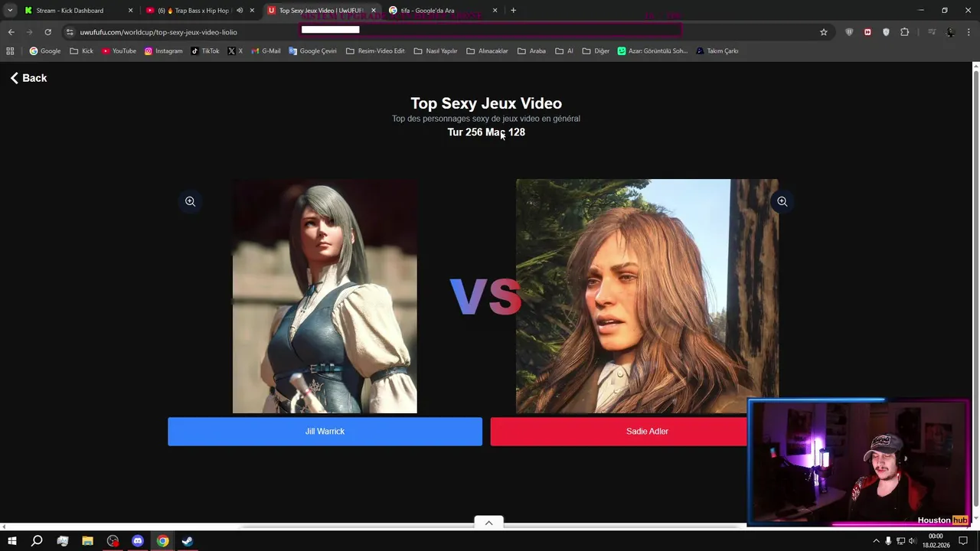Expand the Resim-Video Edit bookmarks folder
The height and width of the screenshot is (551, 980).
[x=375, y=51]
